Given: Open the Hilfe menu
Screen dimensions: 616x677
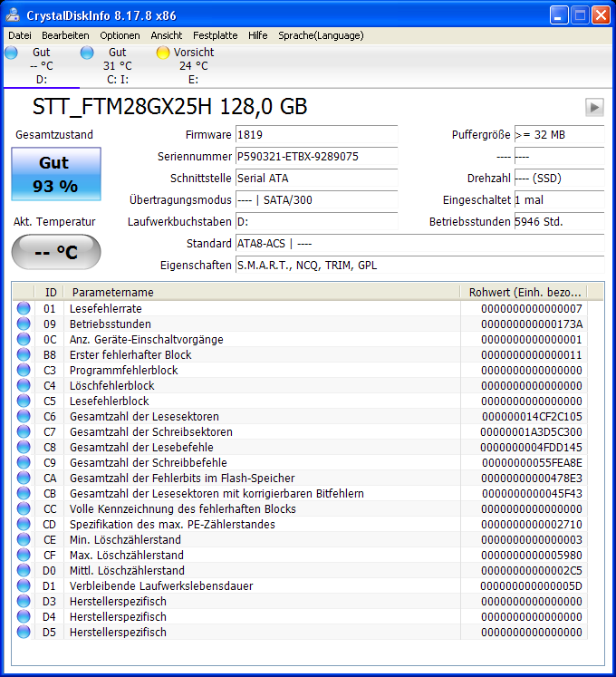Looking at the screenshot, I should (257, 35).
